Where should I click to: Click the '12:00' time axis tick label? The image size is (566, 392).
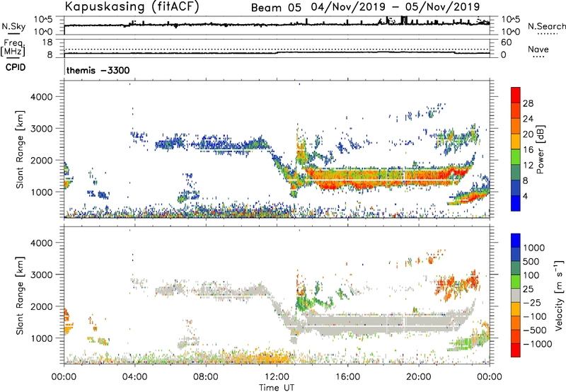pyautogui.click(x=277, y=377)
